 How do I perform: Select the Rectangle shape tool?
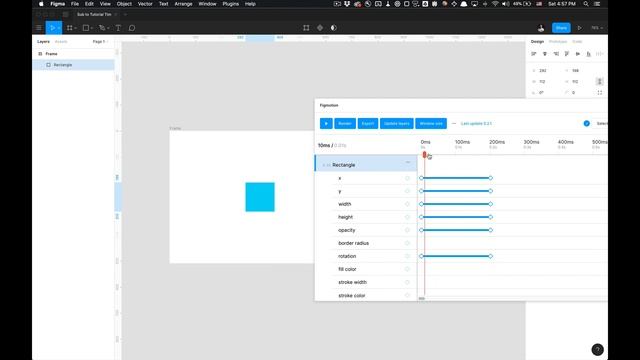[86, 28]
